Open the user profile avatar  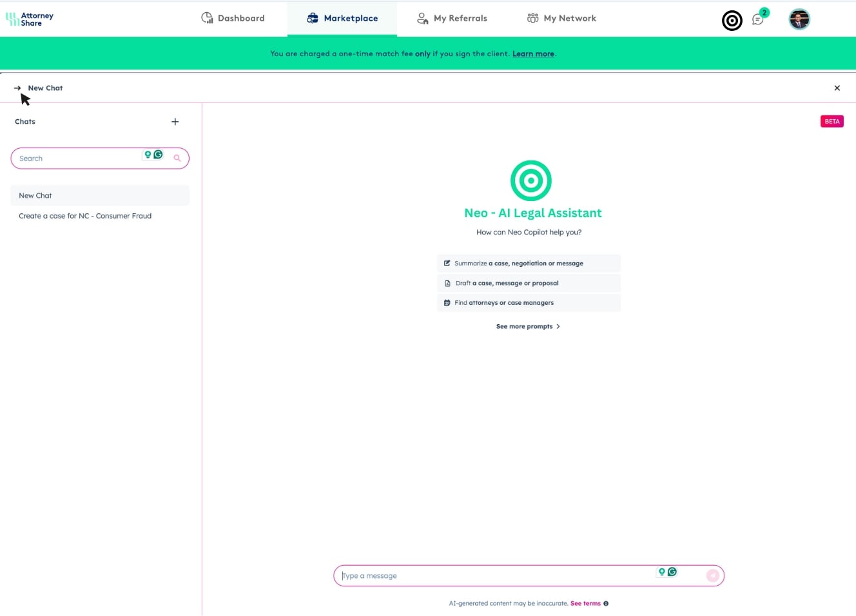799,19
